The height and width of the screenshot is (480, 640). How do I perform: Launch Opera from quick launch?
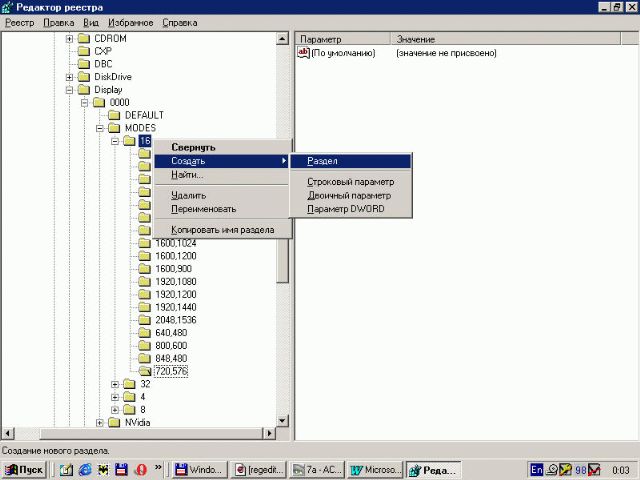click(x=141, y=470)
